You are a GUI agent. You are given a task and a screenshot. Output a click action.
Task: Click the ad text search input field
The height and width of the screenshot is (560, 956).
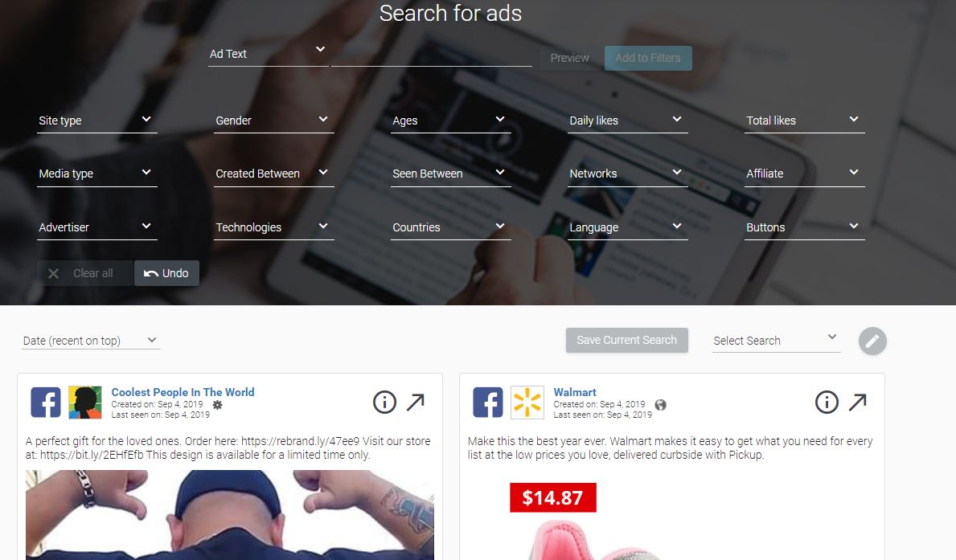(x=432, y=55)
